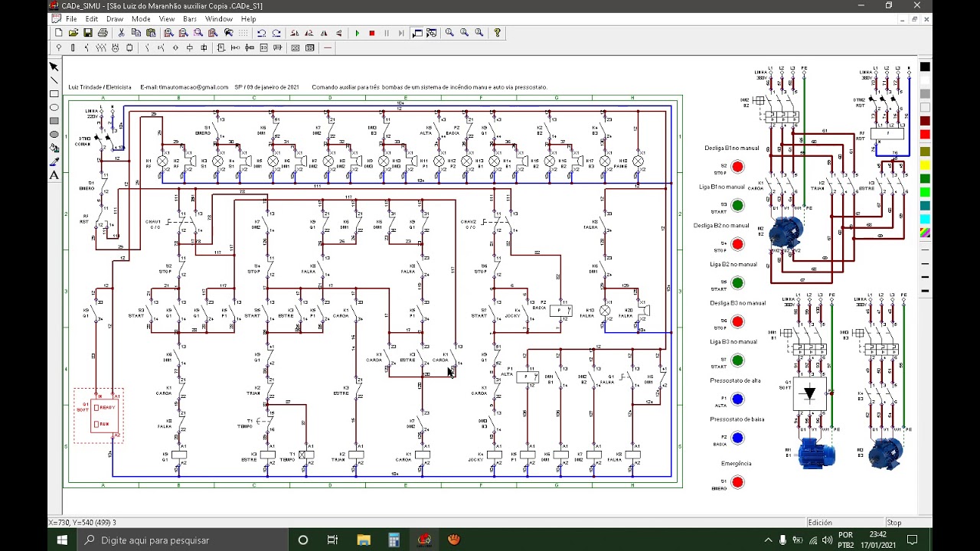Open the motors components library
Viewport: 980px width, 551px height.
click(115, 48)
